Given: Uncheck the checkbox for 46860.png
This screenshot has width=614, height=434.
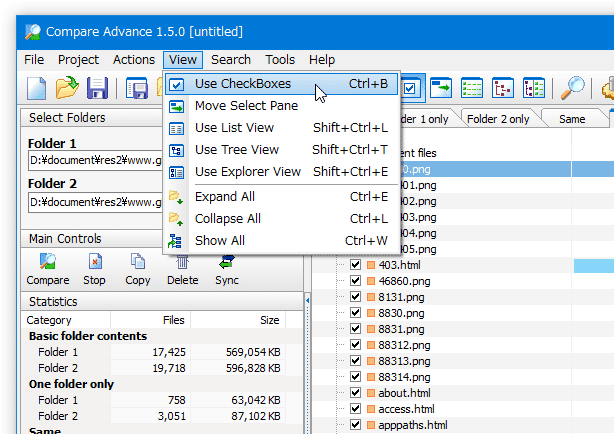Looking at the screenshot, I should [355, 281].
